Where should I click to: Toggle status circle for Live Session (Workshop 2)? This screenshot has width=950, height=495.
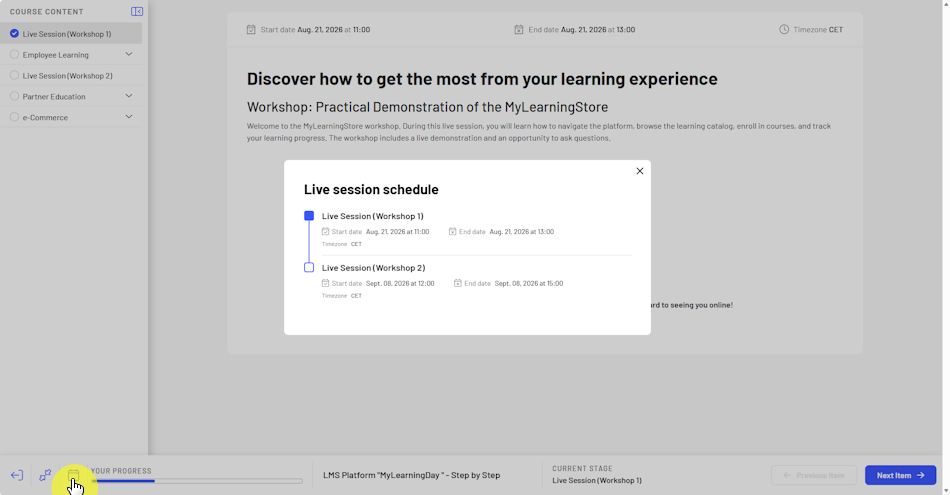(15, 75)
